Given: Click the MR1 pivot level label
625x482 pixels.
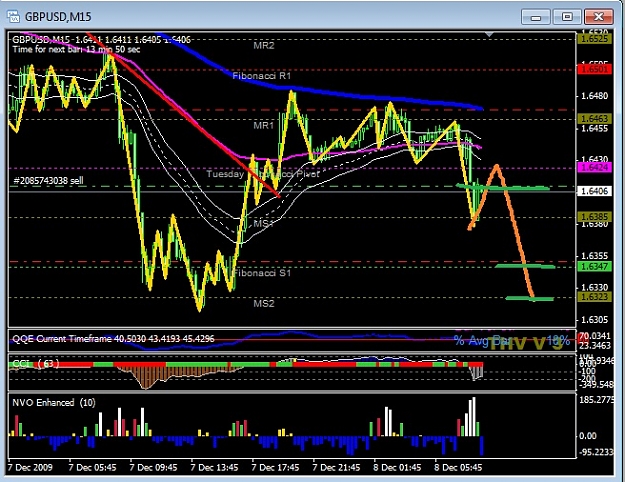Looking at the screenshot, I should pyautogui.click(x=264, y=126).
